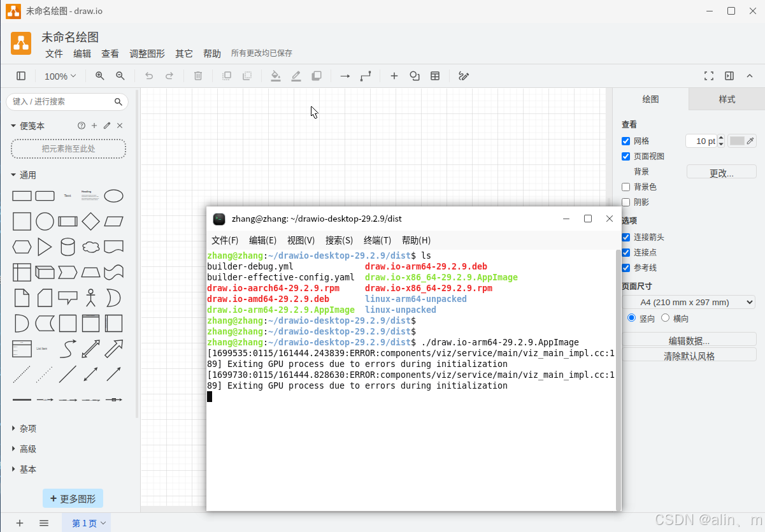Screen dimensions: 765x532
Task: Click the shape search input field
Action: click(61, 102)
